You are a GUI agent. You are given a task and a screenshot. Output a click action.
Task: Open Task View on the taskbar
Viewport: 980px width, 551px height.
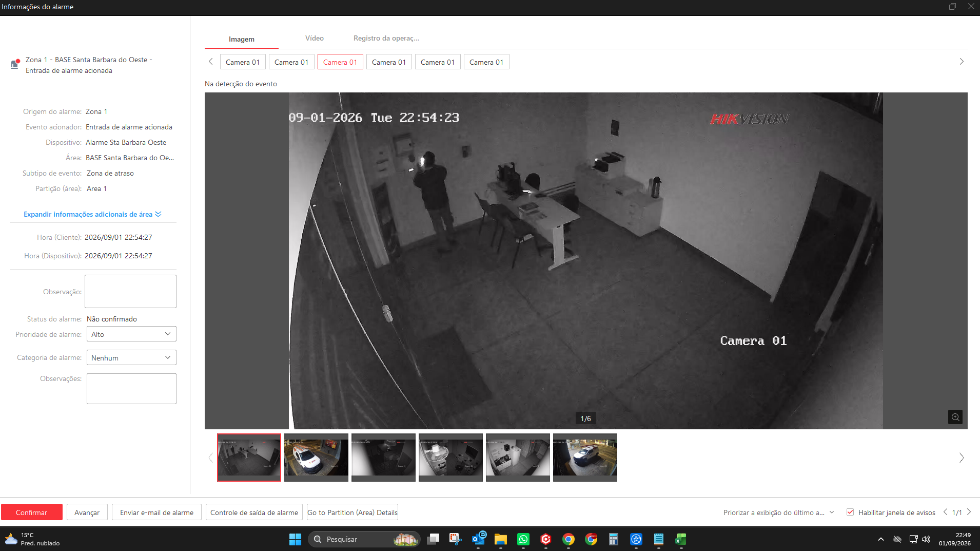pos(433,539)
